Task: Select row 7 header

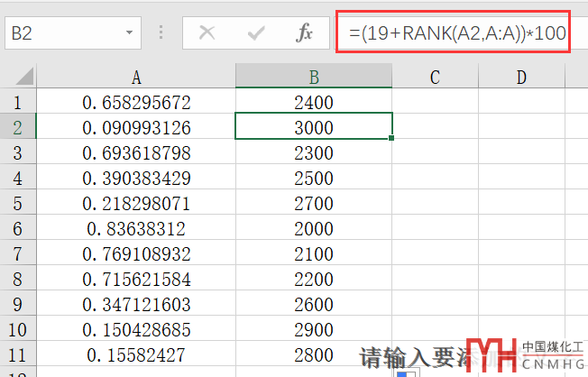Action: pos(18,253)
